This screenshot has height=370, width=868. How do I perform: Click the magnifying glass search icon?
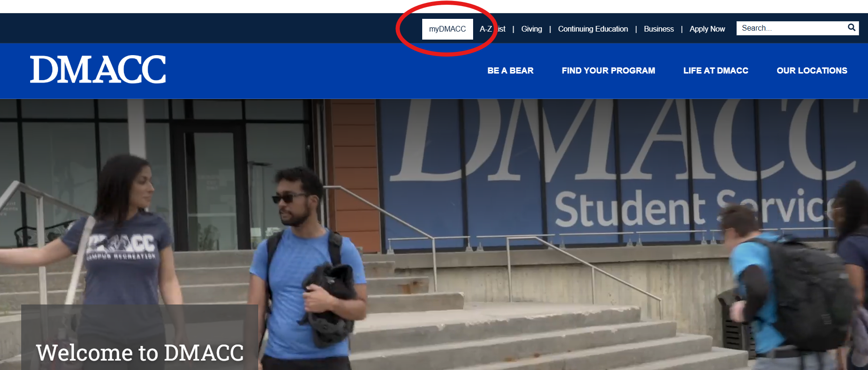(852, 28)
